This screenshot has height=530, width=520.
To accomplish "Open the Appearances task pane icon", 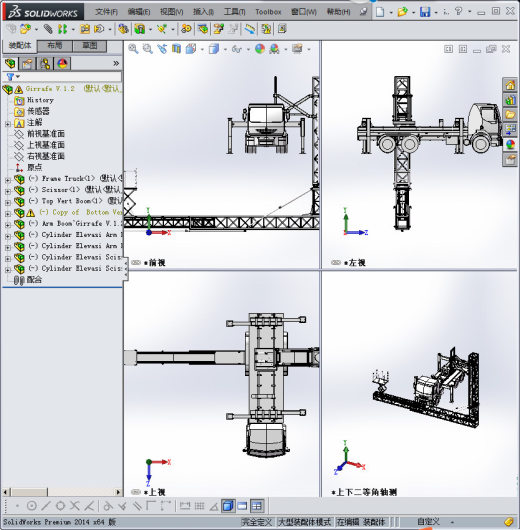I will pyautogui.click(x=510, y=145).
